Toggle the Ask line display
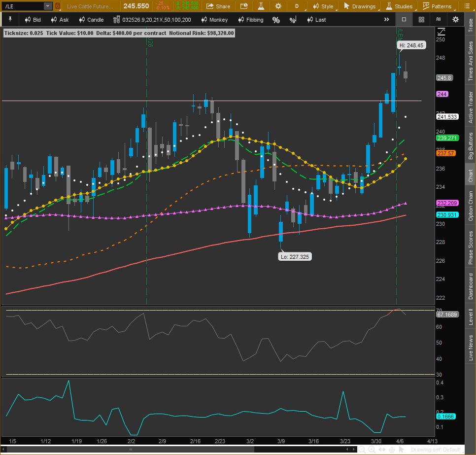This screenshot has height=455, width=476. point(60,20)
